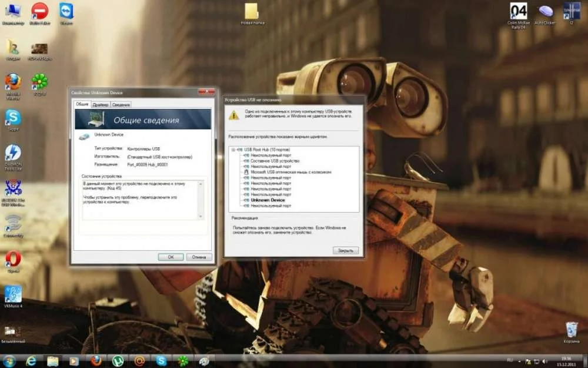Open the Connectify desktop shortcut
Image resolution: width=588 pixels, height=368 pixels.
pos(13,226)
